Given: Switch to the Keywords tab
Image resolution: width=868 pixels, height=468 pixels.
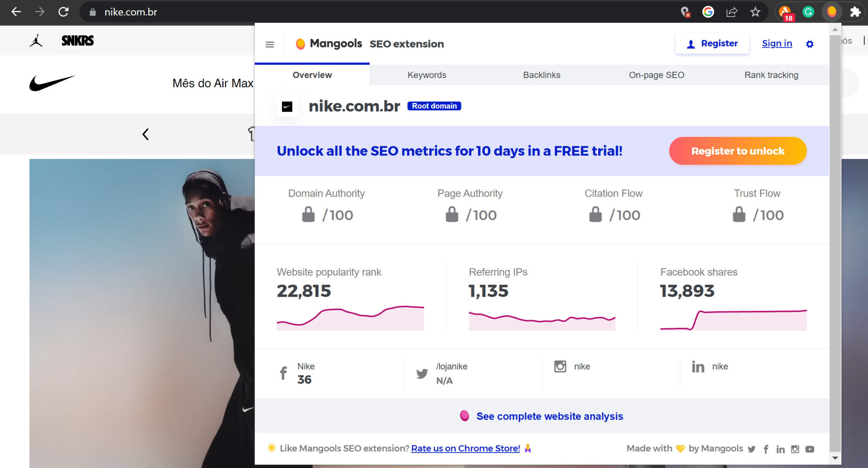Looking at the screenshot, I should point(427,75).
